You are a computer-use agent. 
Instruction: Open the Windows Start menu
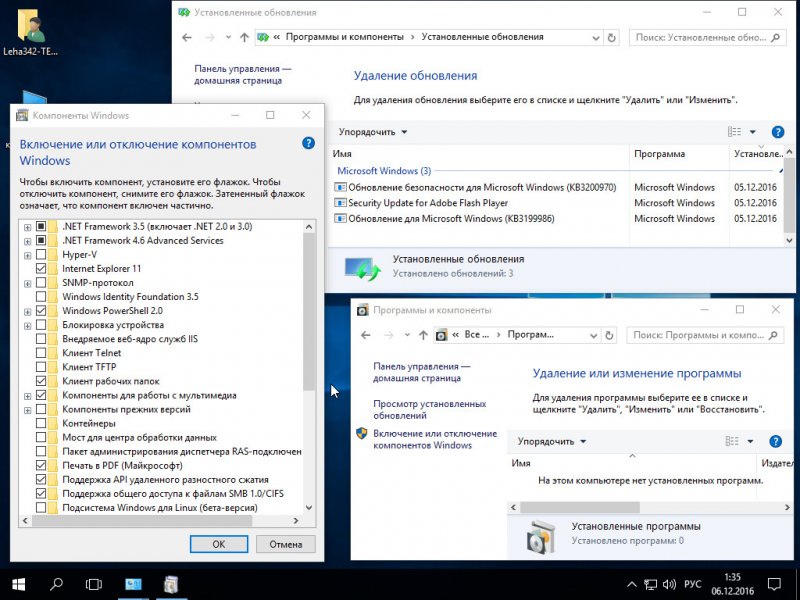point(18,584)
